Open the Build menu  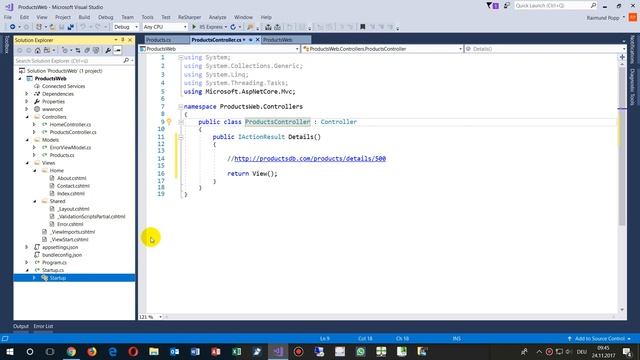(x=84, y=17)
